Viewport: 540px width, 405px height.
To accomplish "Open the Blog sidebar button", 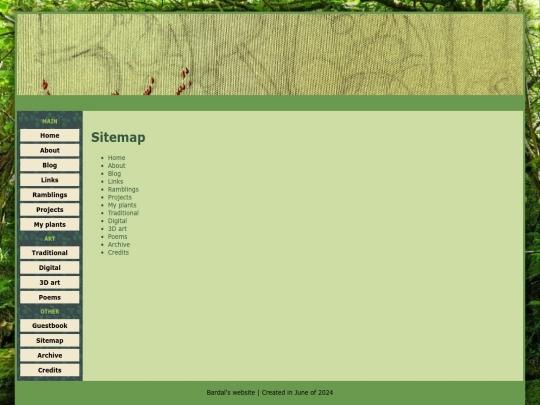I will [x=50, y=165].
